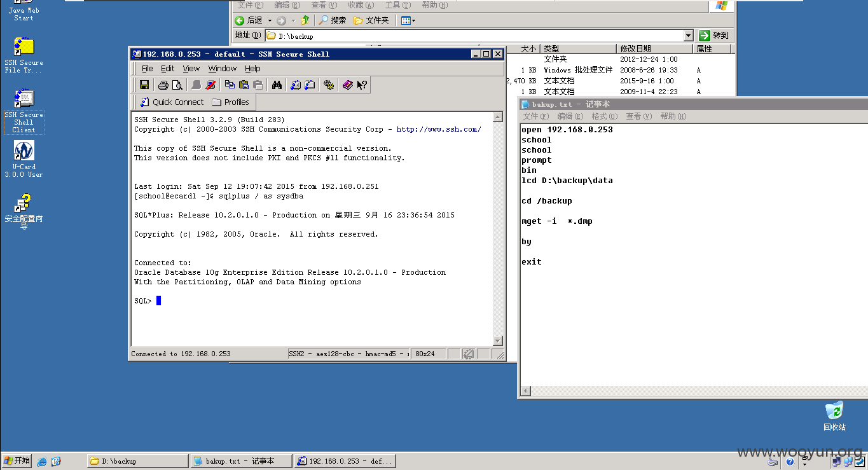Click the Print icon in SSH toolbar

[x=163, y=85]
